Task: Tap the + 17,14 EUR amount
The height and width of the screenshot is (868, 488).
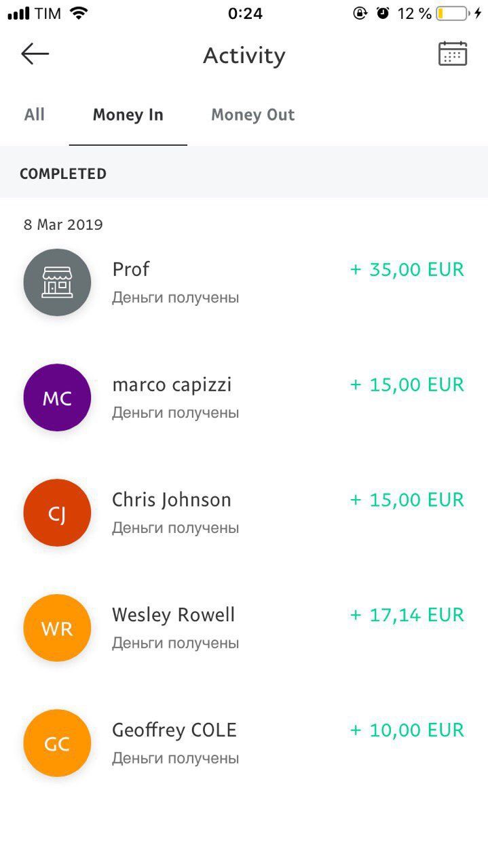Action: [x=407, y=616]
